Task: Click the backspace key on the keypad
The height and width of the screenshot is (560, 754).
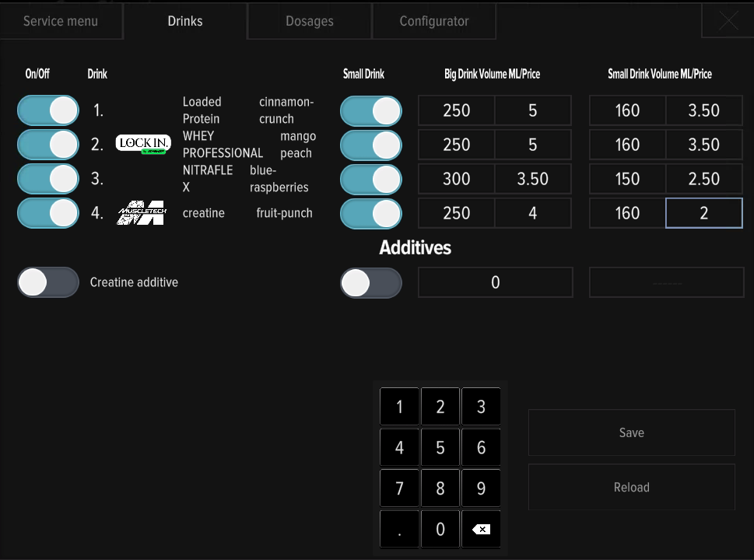Action: (x=481, y=529)
